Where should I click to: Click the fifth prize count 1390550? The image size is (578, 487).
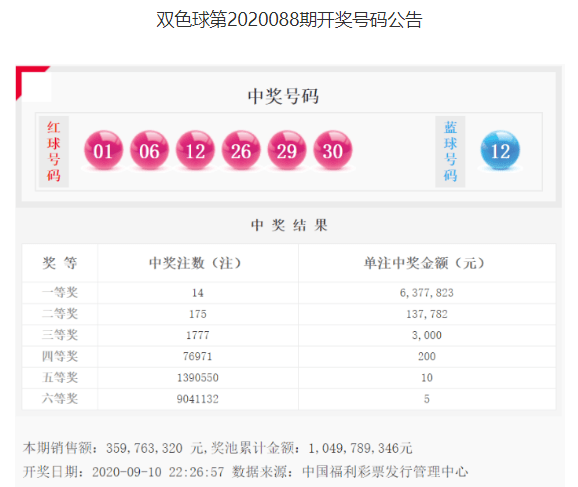198,378
